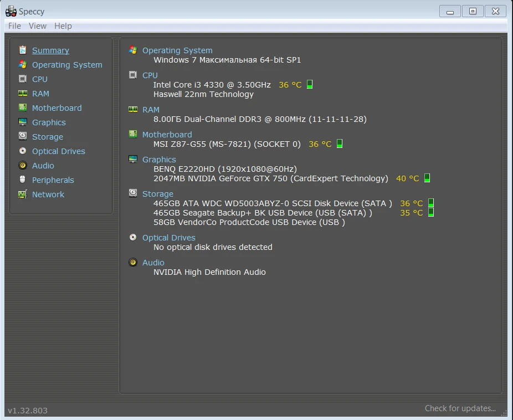Click the Optical Drives disc icon in main panel

133,237
